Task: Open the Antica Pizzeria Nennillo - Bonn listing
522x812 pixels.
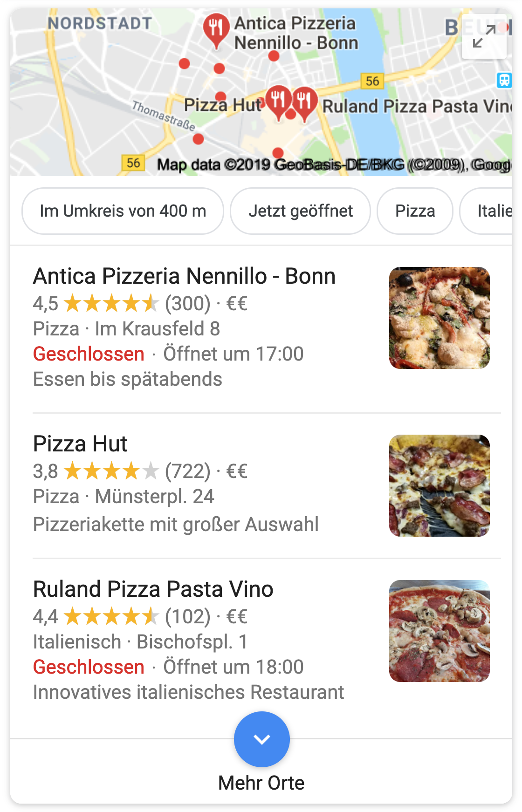Action: tap(184, 276)
